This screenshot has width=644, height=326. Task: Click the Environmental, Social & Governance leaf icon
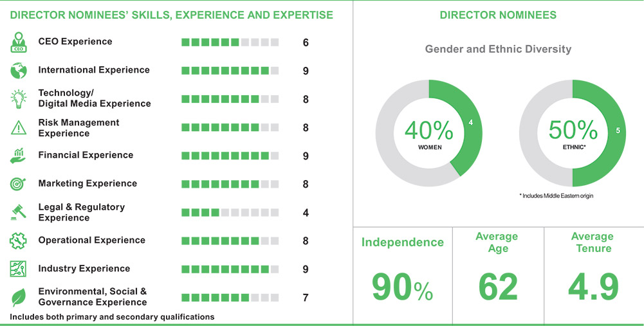18,297
